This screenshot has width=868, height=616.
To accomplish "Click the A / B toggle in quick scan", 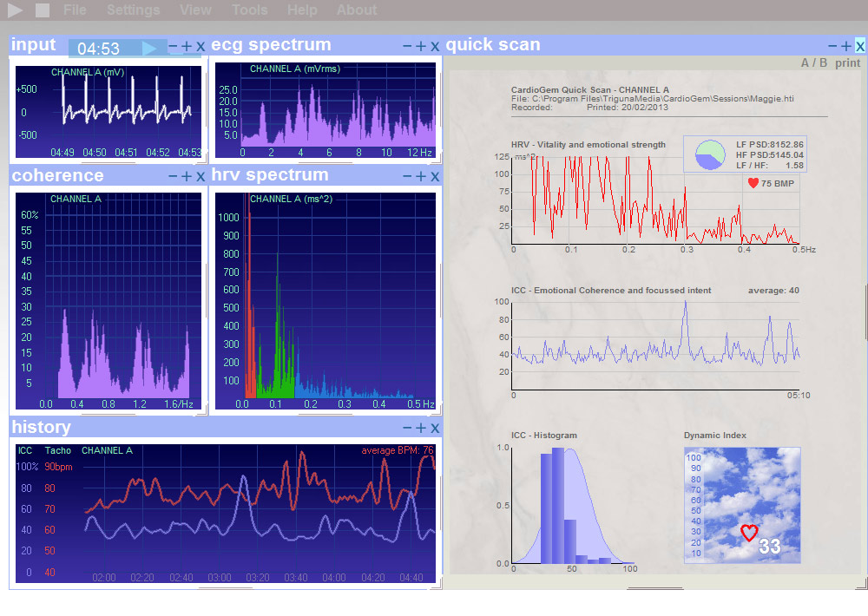I will 814,63.
